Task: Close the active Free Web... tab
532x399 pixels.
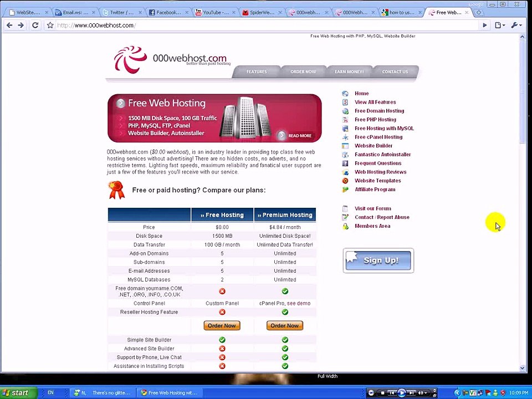Action: pyautogui.click(x=467, y=13)
